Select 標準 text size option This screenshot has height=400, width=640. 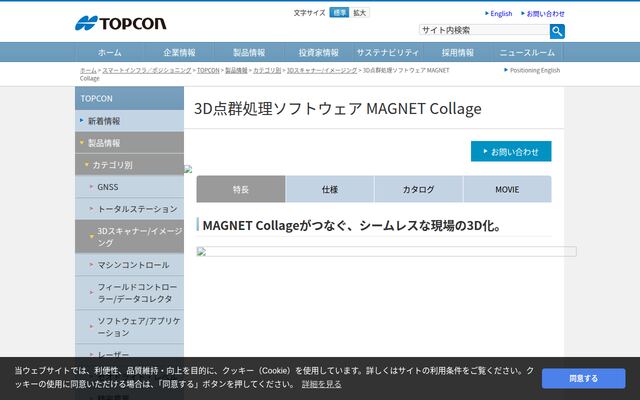pyautogui.click(x=339, y=13)
